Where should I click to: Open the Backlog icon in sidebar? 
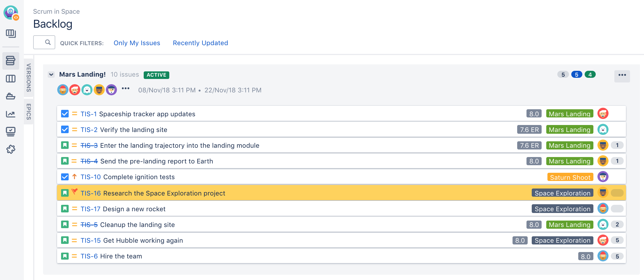point(10,61)
